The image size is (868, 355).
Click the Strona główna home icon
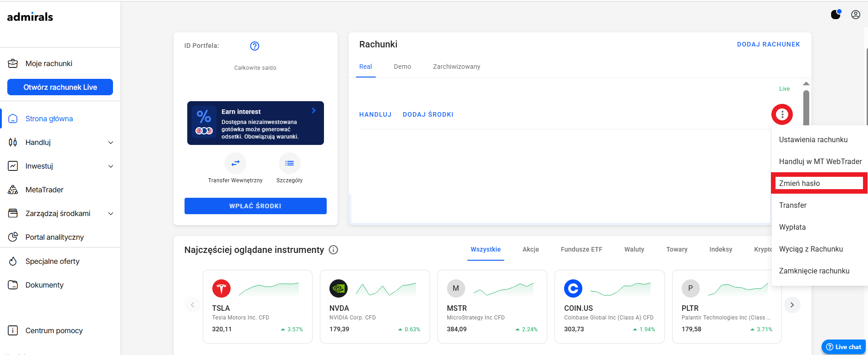tap(13, 118)
